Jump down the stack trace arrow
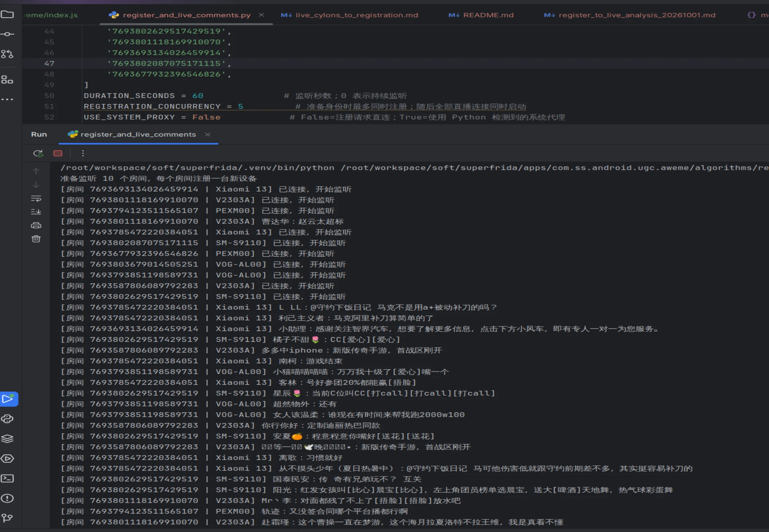The width and height of the screenshot is (769, 532). point(36,185)
